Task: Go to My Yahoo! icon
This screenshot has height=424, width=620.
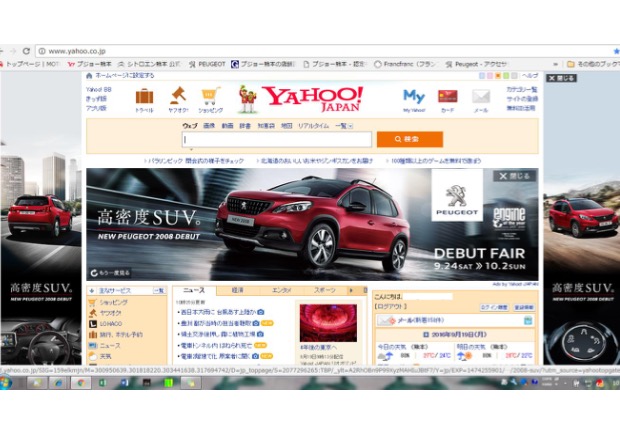Action: pos(413,98)
